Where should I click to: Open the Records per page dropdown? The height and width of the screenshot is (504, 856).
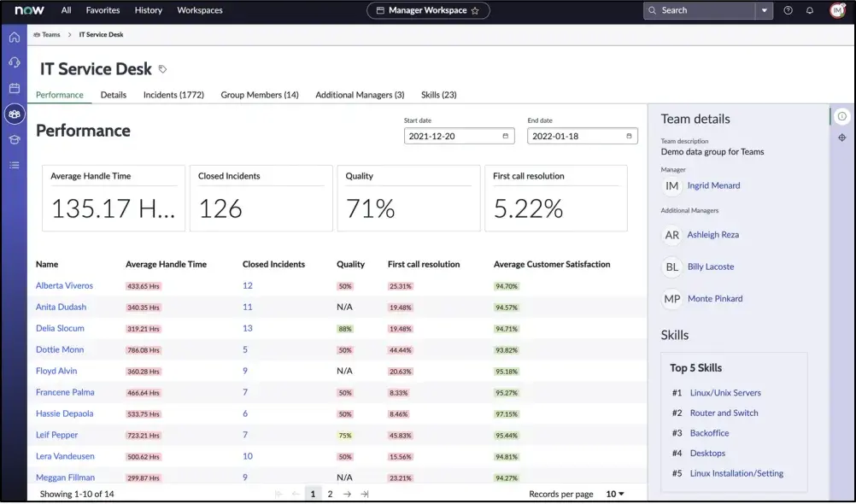[x=615, y=494]
